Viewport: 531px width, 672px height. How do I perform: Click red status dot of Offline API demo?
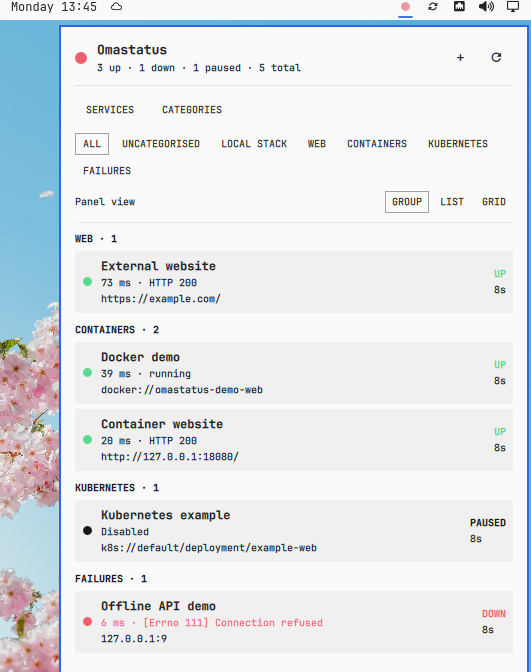pos(87,621)
